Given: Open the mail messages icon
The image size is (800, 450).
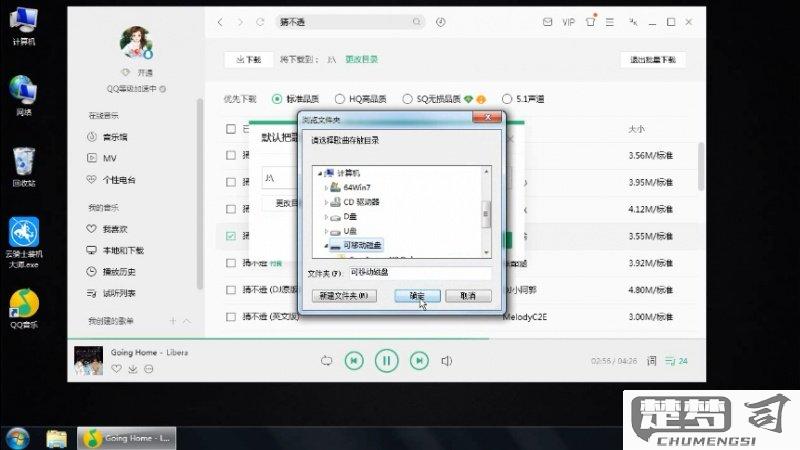Looking at the screenshot, I should point(547,22).
